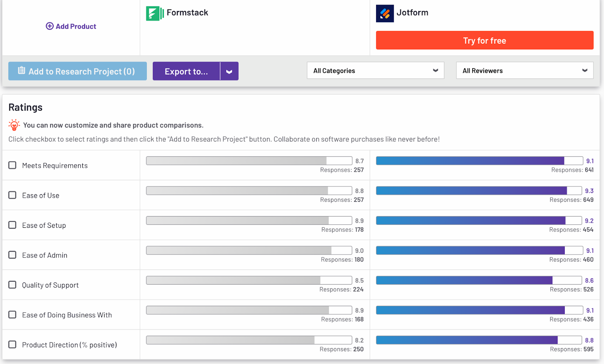Click the plus icon beside Add Product
604x364 pixels.
(49, 26)
